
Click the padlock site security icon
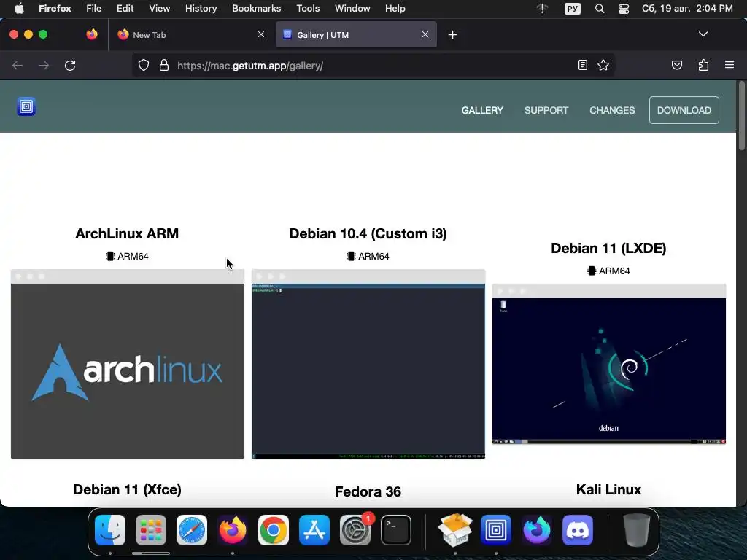click(x=164, y=66)
